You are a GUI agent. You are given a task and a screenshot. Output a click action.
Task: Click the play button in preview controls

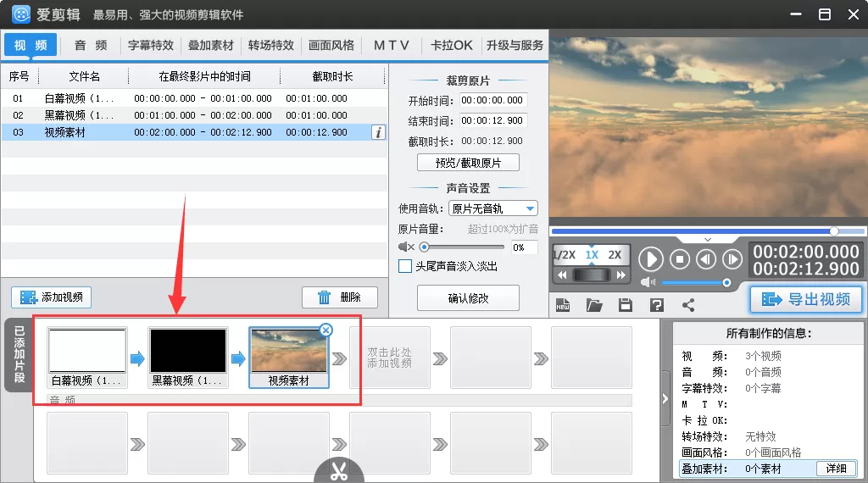pos(651,259)
